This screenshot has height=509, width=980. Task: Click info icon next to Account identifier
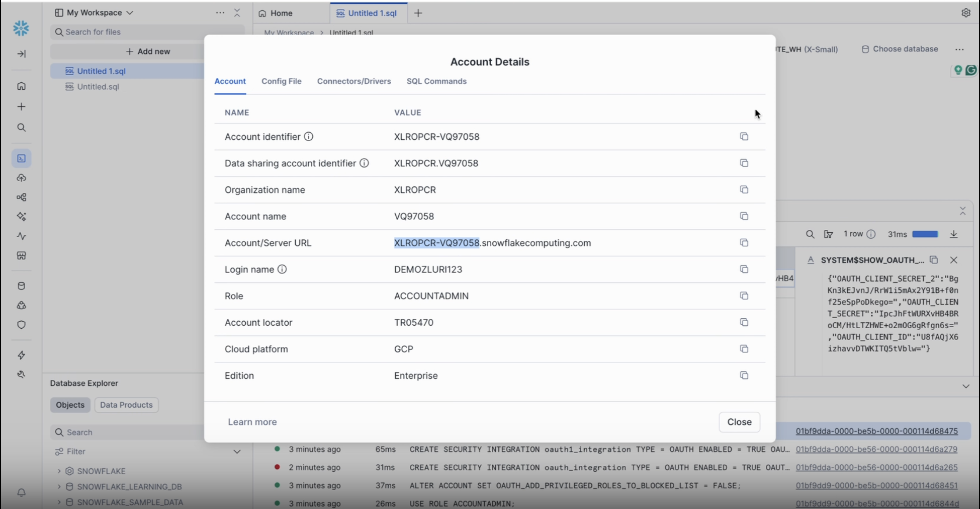point(308,136)
